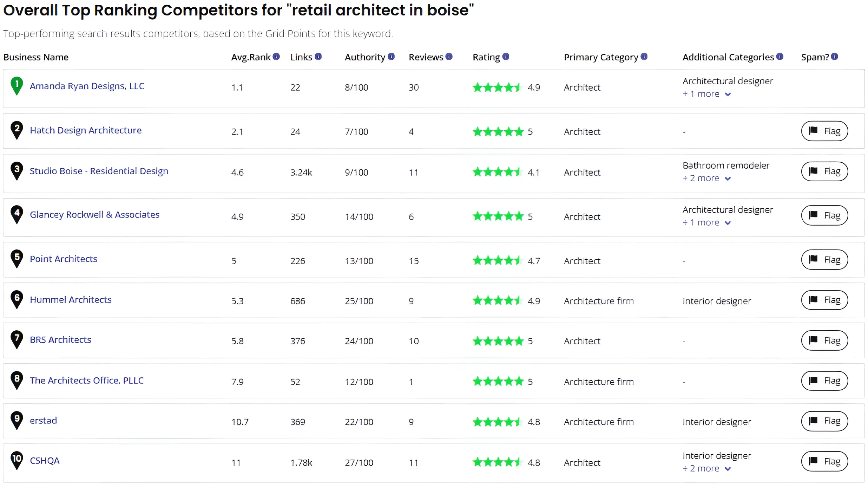Click the Additional Categories info icon

[780, 57]
